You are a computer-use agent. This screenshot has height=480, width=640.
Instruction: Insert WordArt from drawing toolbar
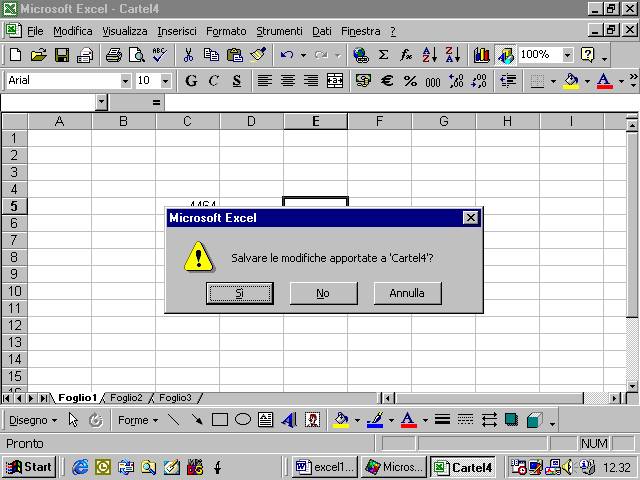289,420
